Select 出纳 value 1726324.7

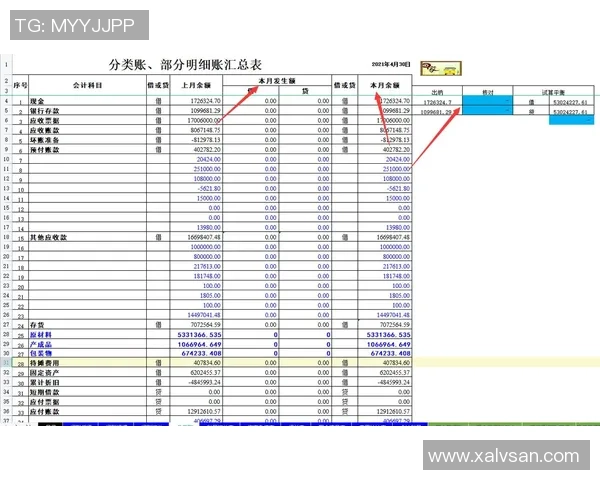coord(437,102)
